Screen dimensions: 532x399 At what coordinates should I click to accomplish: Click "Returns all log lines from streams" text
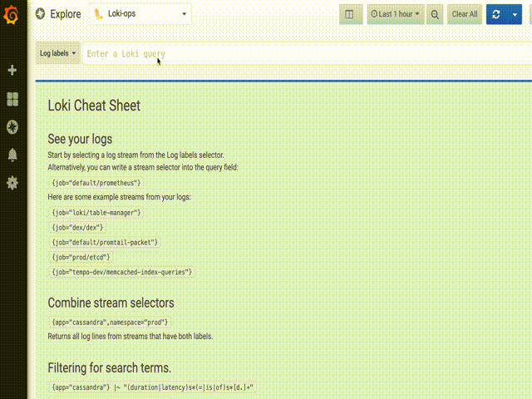[x=130, y=337]
